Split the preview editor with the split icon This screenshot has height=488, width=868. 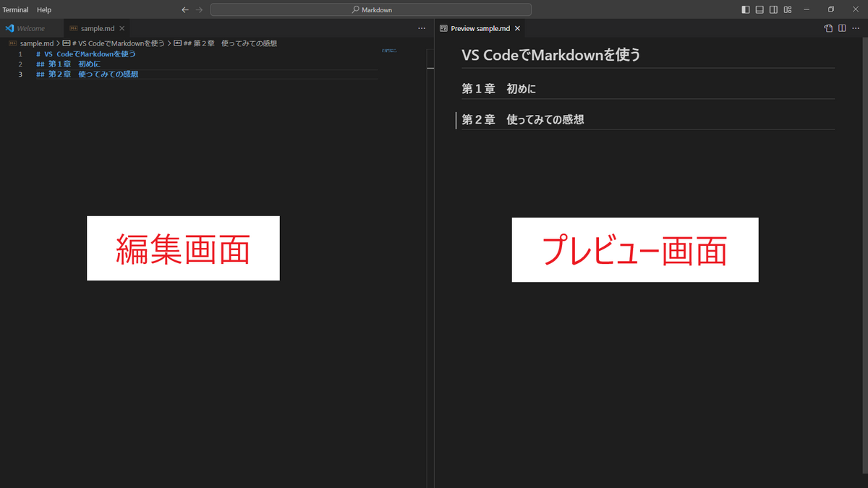[x=841, y=27]
